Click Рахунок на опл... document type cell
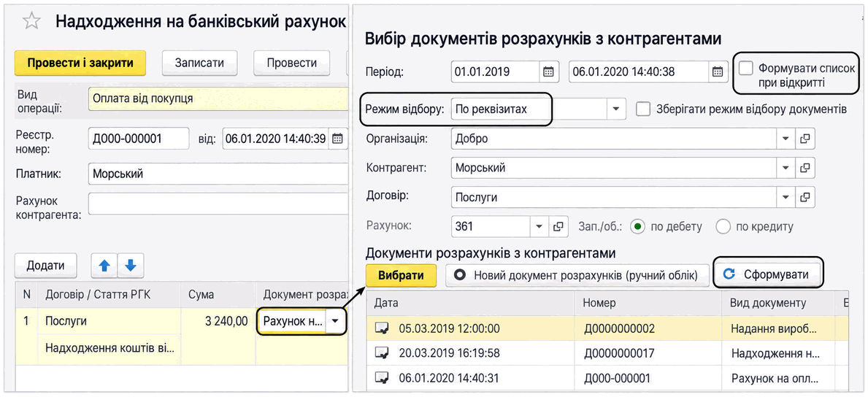Viewport: 868px width, 397px height. (x=777, y=378)
